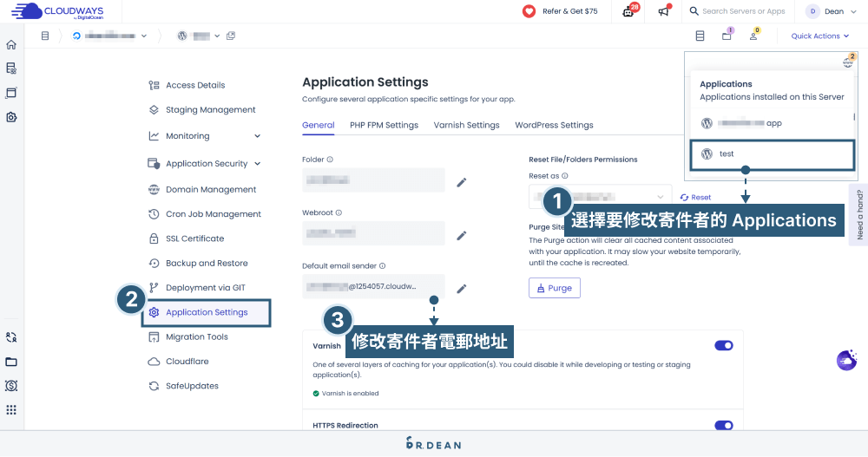Open the megaphone announcements icon
The image size is (868, 457).
tap(664, 11)
